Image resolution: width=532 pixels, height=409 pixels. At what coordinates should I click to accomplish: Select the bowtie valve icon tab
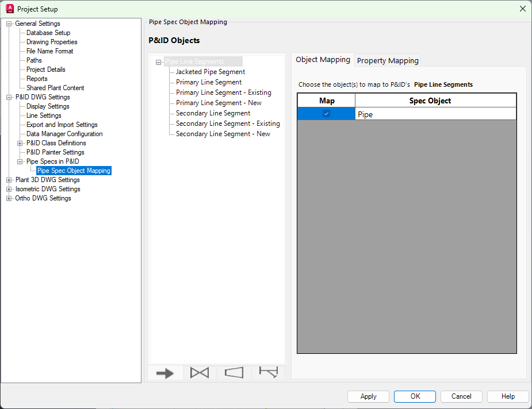tap(200, 373)
